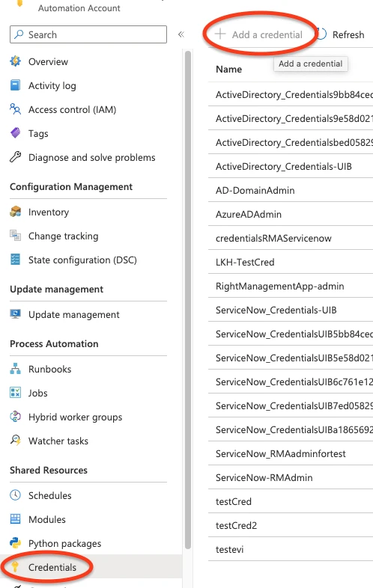Click the Inventory box icon
Viewport: 373px width, 588px height.
click(x=16, y=212)
